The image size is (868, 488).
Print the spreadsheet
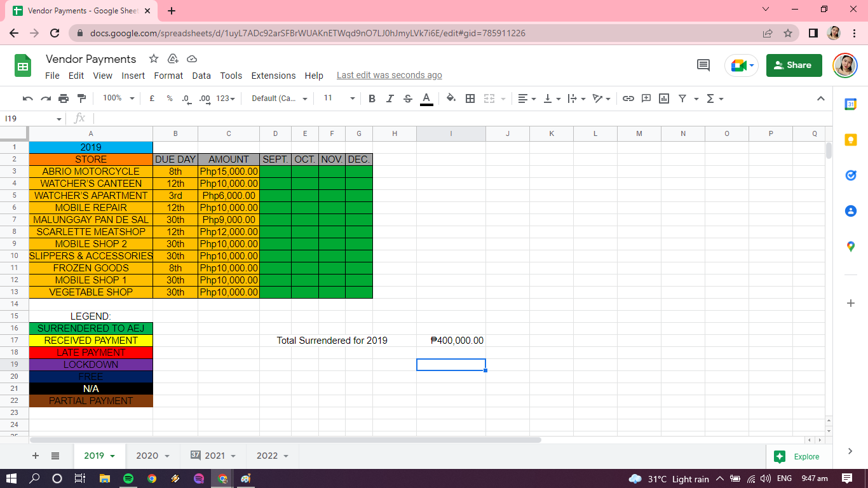64,98
